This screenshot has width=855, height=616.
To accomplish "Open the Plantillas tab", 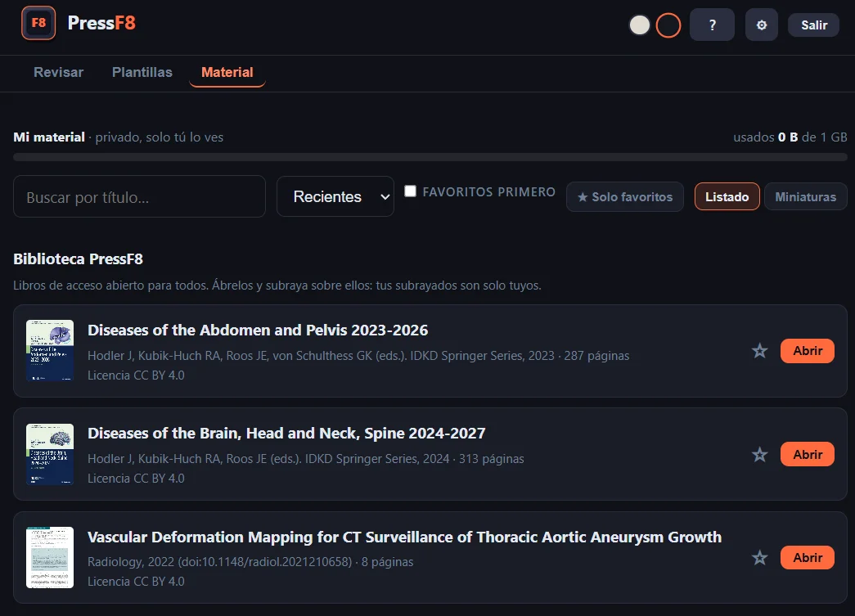I will coord(142,72).
